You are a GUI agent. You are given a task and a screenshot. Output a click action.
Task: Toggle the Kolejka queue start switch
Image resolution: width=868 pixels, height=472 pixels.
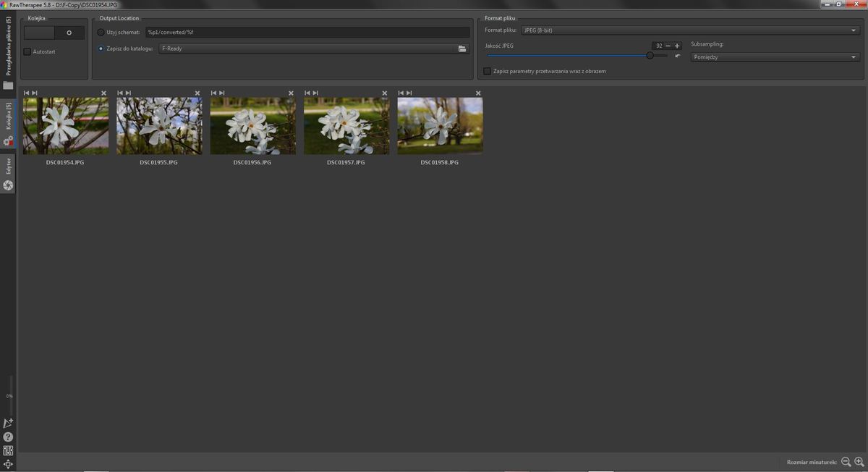pos(54,33)
